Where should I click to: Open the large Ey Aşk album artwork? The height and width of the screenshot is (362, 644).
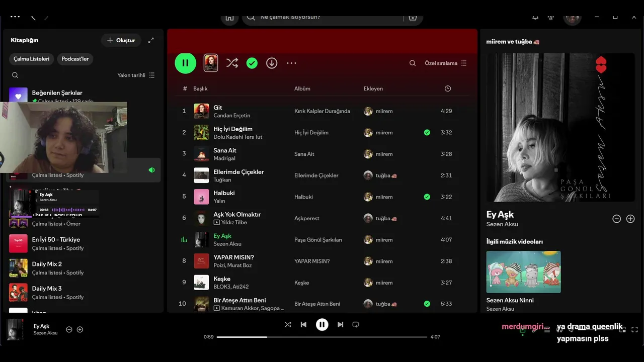[560, 128]
